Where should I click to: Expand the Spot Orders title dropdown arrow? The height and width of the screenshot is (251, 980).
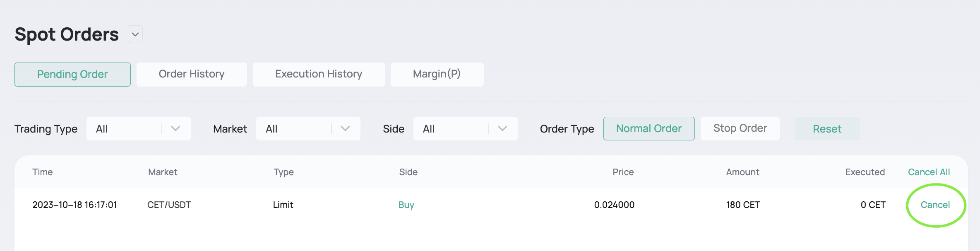tap(135, 34)
